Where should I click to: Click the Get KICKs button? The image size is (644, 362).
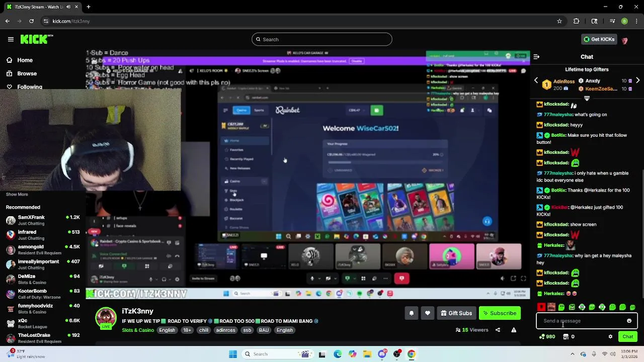(599, 39)
